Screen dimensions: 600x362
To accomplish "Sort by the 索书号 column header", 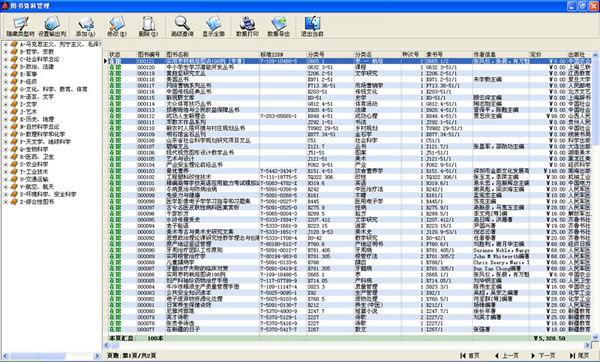I will click(x=448, y=54).
